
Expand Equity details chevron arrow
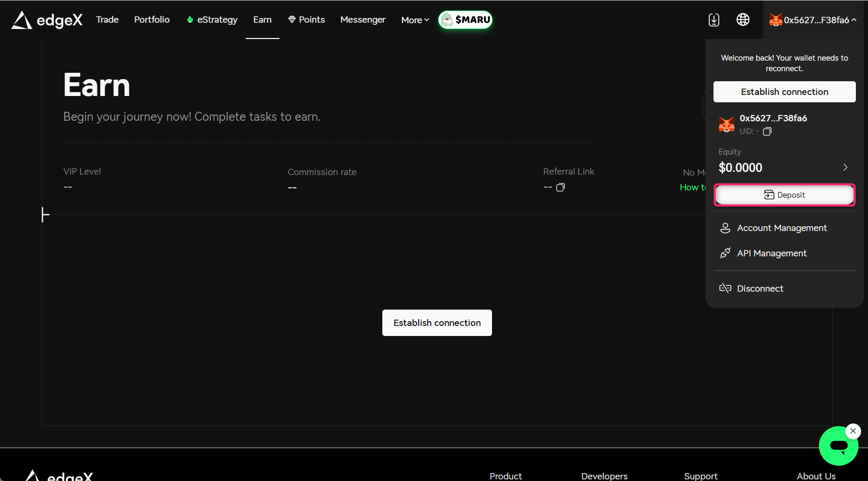click(845, 167)
